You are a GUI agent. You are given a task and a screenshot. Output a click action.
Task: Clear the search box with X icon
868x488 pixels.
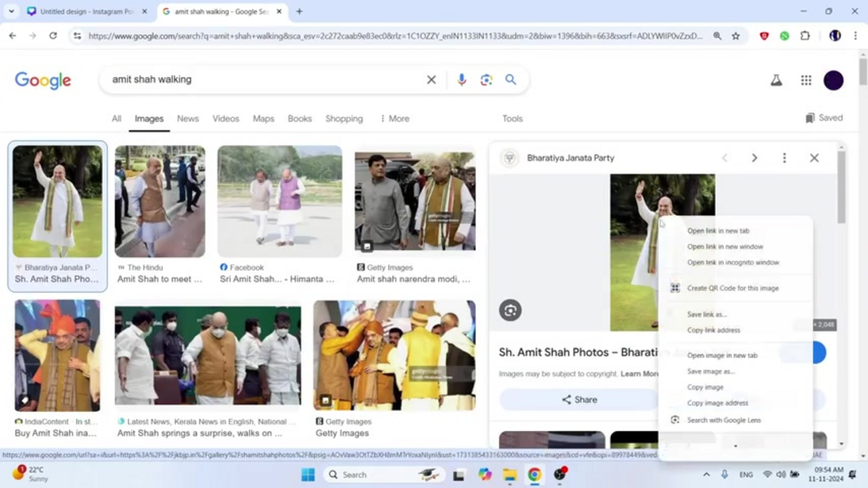[x=432, y=80]
